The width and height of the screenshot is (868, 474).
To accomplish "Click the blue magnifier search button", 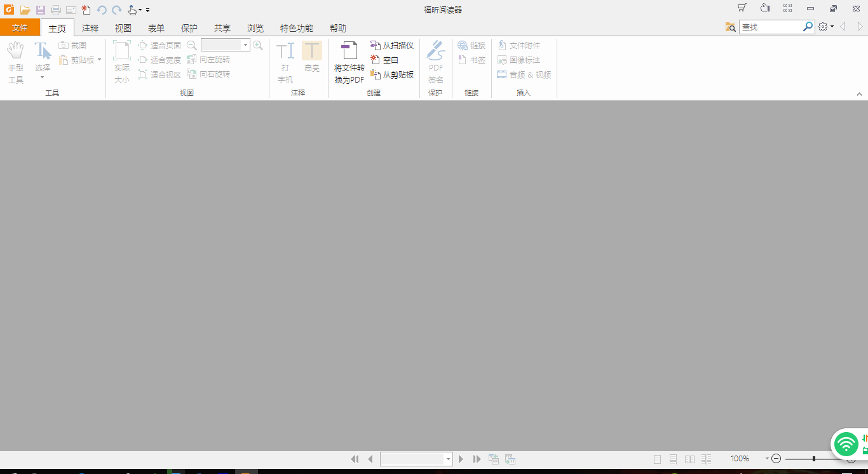I will [808, 27].
